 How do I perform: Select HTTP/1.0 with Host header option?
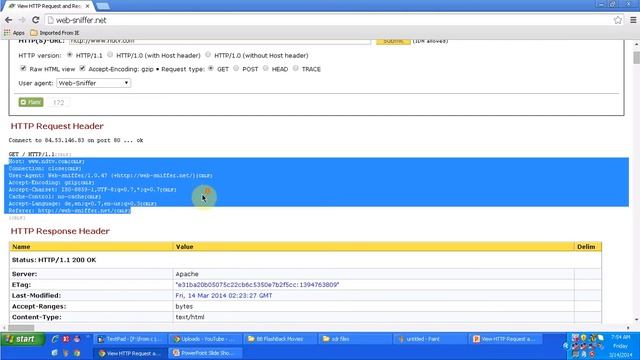point(110,55)
